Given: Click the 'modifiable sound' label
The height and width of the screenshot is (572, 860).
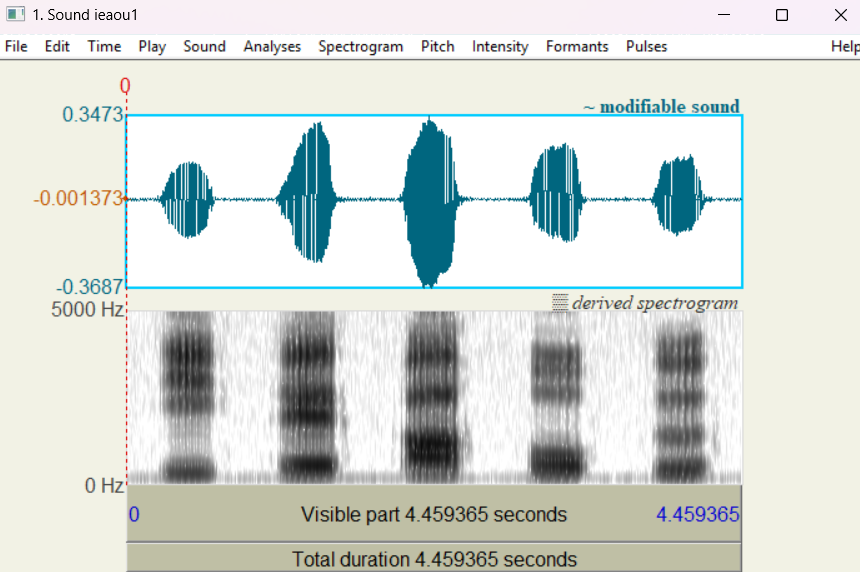Looking at the screenshot, I should [669, 106].
